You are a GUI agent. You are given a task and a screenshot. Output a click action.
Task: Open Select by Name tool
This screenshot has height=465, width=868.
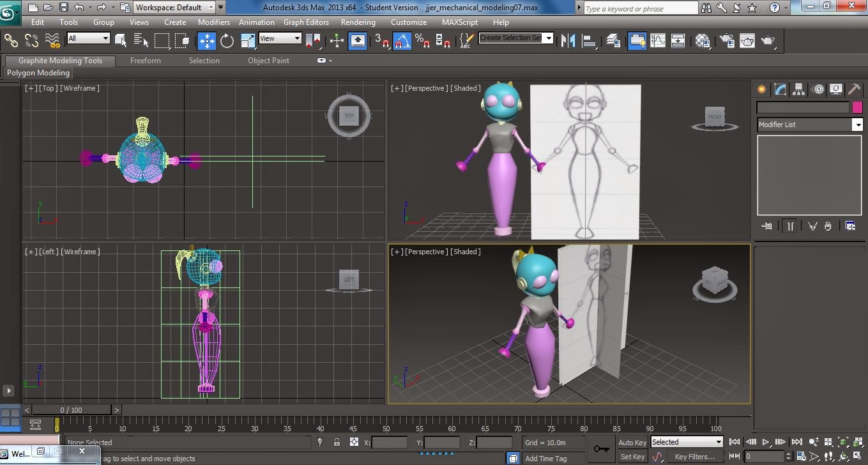click(141, 40)
